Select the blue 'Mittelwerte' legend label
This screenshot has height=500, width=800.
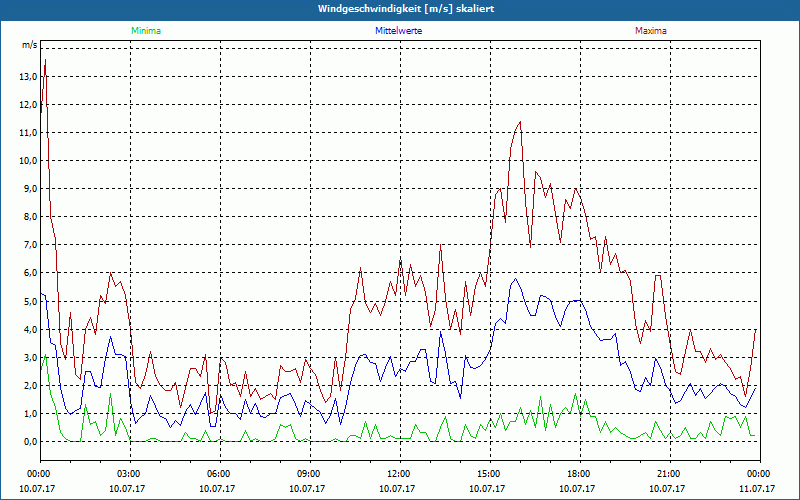pos(398,31)
